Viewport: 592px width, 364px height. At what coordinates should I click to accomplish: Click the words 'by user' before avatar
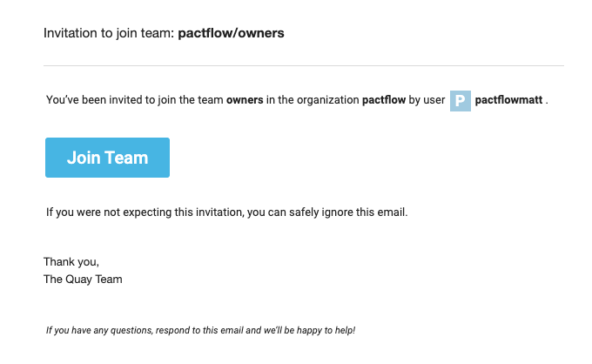pos(427,100)
